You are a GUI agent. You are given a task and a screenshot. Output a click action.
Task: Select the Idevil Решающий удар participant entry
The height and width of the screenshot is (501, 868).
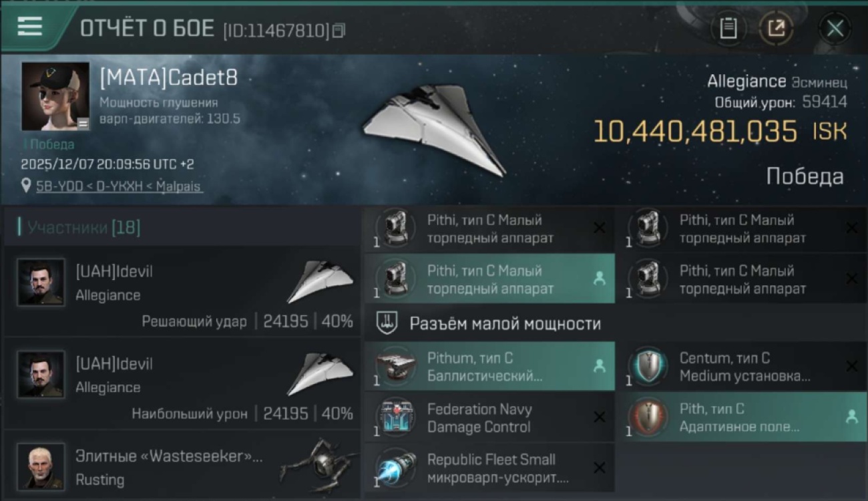point(182,291)
